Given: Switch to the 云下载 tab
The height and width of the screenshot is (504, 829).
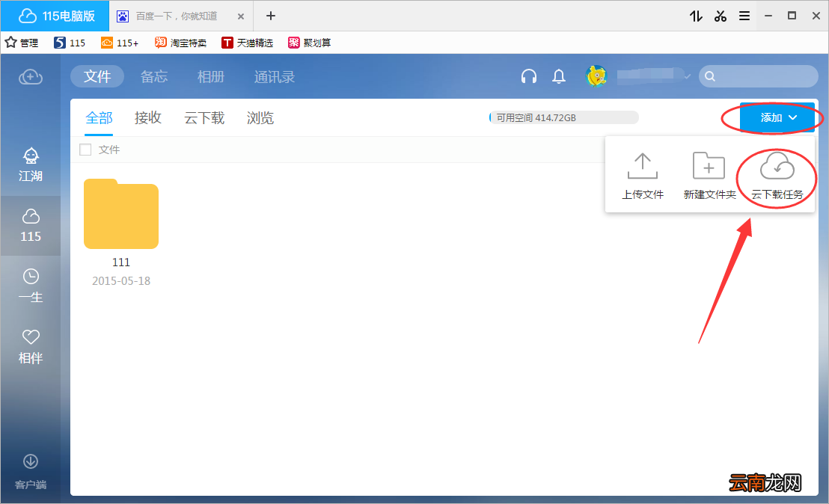Looking at the screenshot, I should point(204,118).
